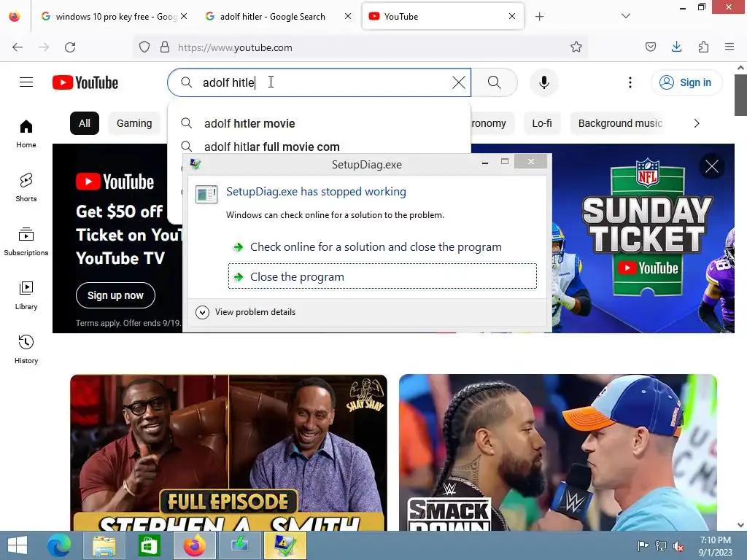The height and width of the screenshot is (560, 747).
Task: List all tabs with the dropdown arrow
Action: point(626,16)
